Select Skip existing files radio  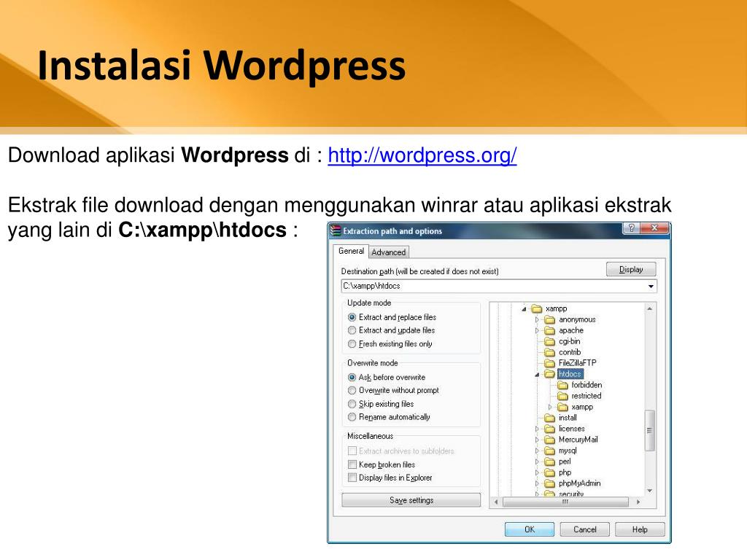352,404
